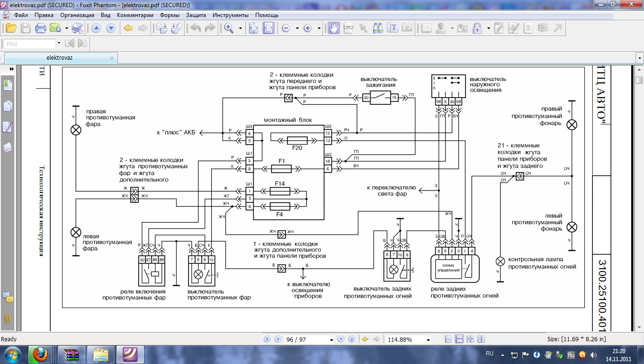Open the Pages panel in sidebar
The height and width of the screenshot is (364, 644).
click(x=8, y=106)
